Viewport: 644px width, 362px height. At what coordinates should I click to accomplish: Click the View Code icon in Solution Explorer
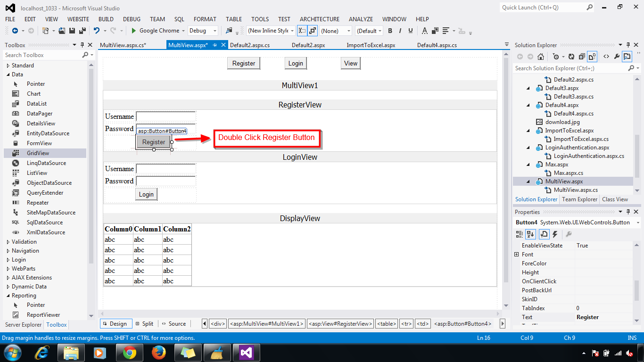click(606, 57)
